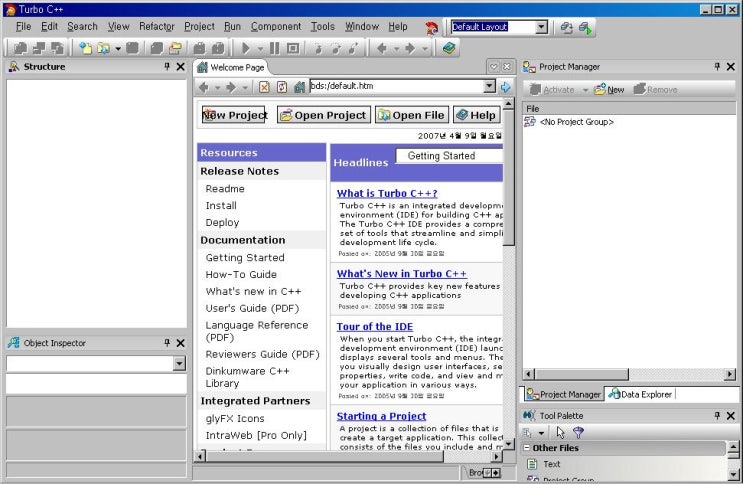Click the Save Desktop layout icon
The image size is (743, 484).
click(x=566, y=27)
